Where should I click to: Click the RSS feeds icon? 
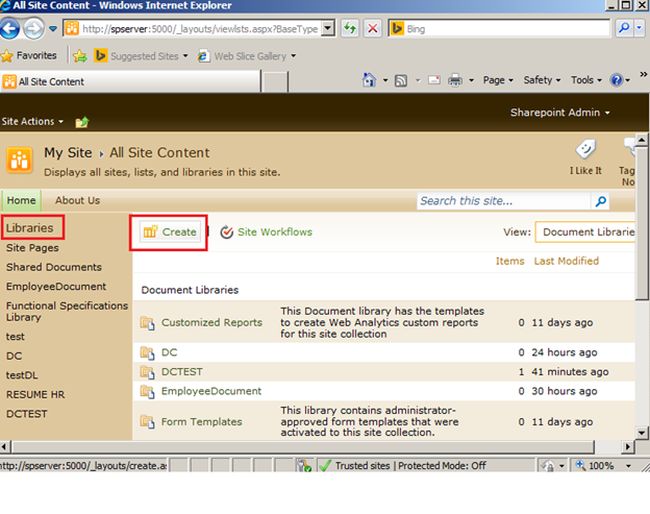400,80
